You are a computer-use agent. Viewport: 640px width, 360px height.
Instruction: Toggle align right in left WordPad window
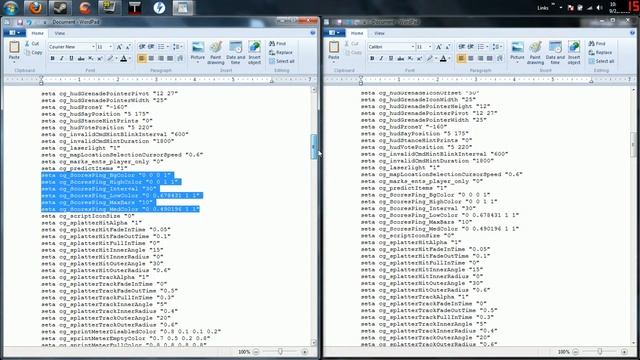(x=161, y=59)
